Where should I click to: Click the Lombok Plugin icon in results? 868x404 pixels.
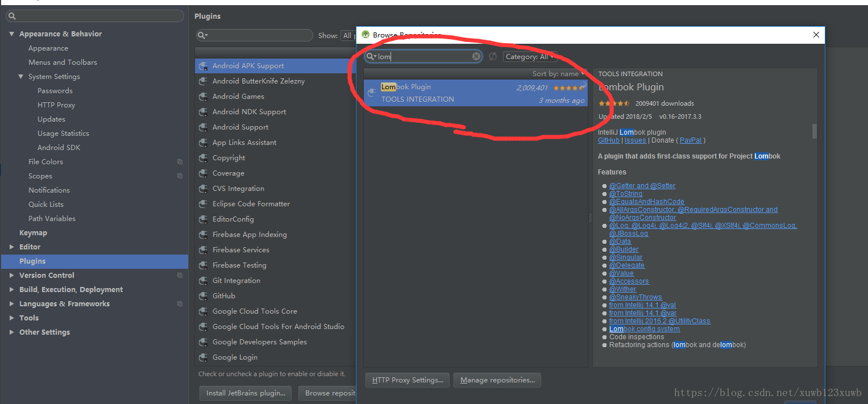[x=372, y=93]
